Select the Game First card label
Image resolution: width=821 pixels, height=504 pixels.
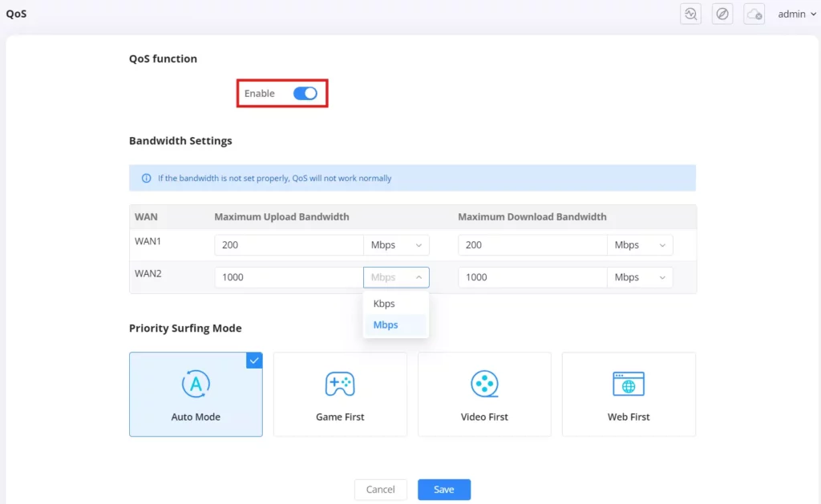point(340,417)
